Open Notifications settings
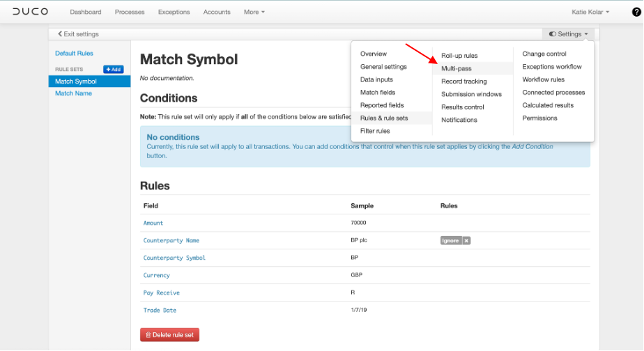 [x=459, y=120]
